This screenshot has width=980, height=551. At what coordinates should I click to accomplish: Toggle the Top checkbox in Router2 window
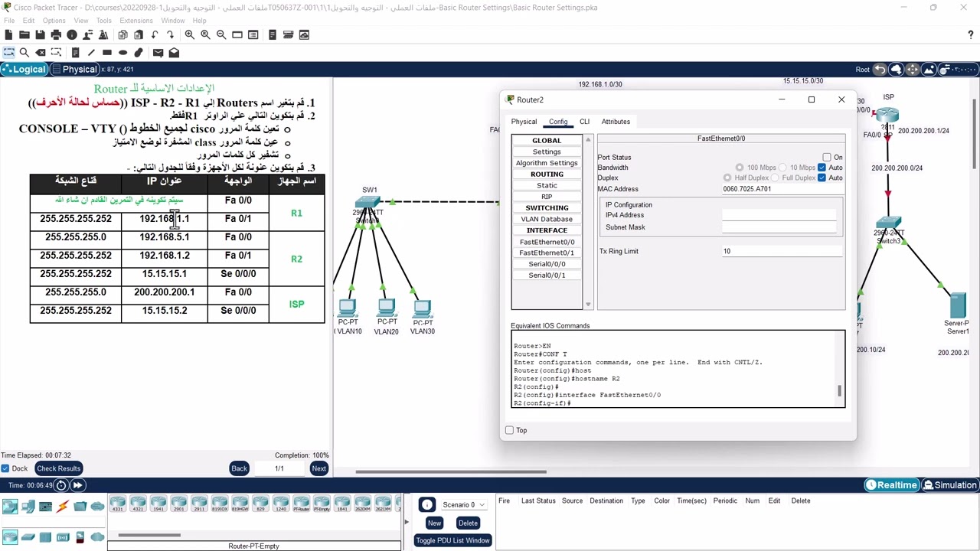point(510,430)
